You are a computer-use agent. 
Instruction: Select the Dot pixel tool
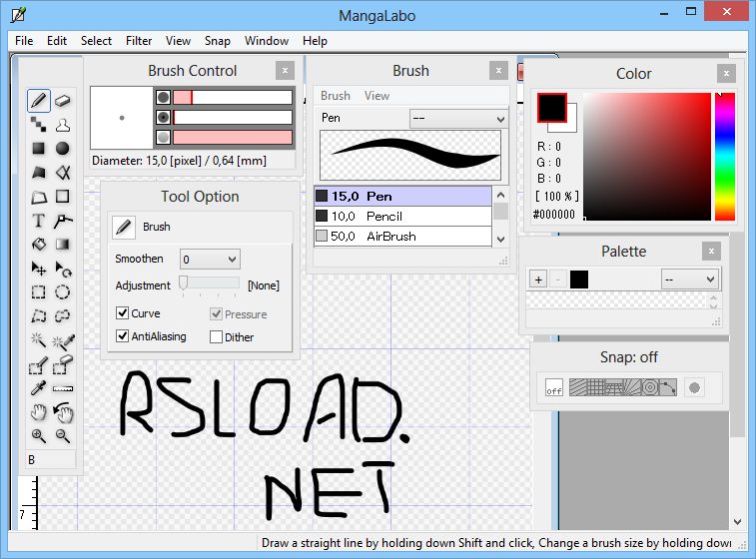39,125
